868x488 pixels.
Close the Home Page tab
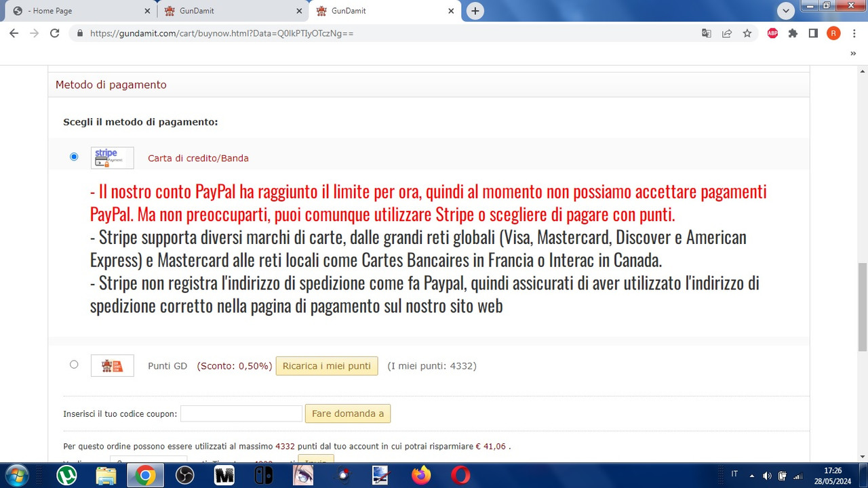tap(148, 11)
